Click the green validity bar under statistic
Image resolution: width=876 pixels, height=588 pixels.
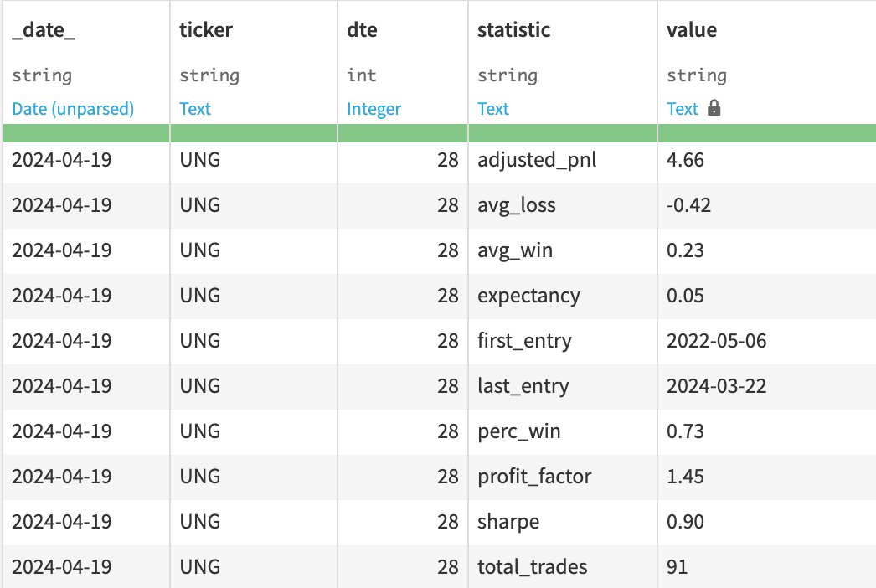tap(562, 132)
